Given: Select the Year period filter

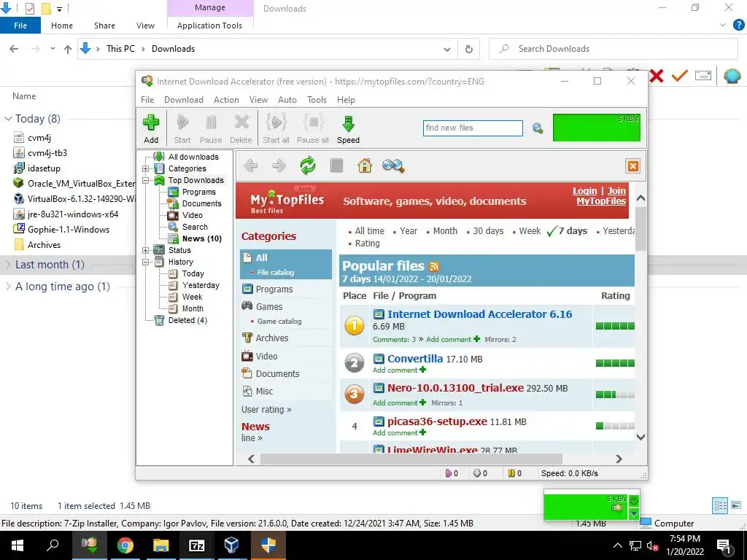Looking at the screenshot, I should pyautogui.click(x=409, y=231).
